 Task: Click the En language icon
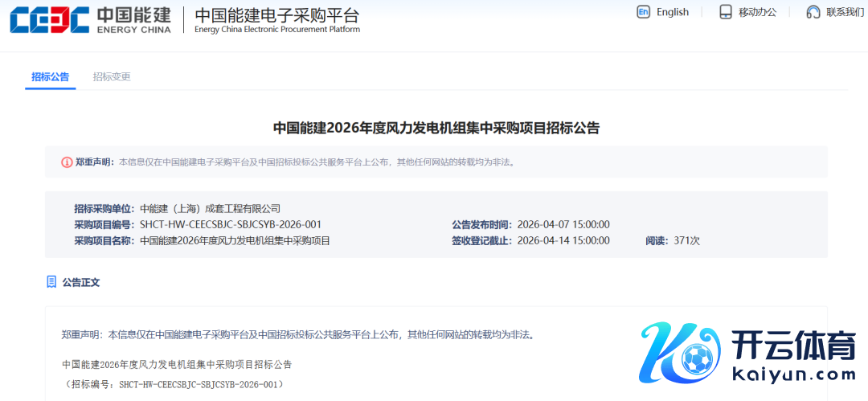point(643,12)
